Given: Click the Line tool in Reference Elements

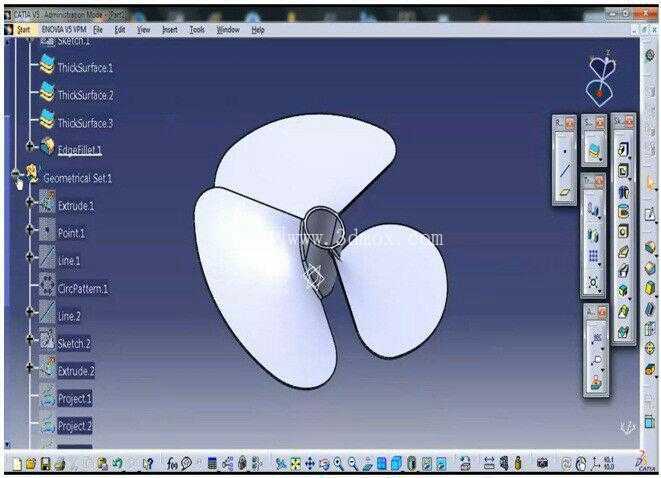Looking at the screenshot, I should click(x=564, y=171).
